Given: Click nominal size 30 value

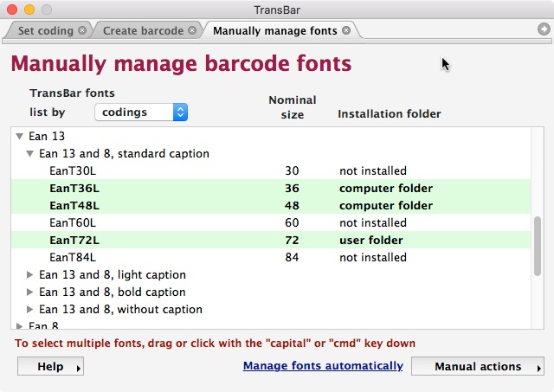Looking at the screenshot, I should coord(292,170).
